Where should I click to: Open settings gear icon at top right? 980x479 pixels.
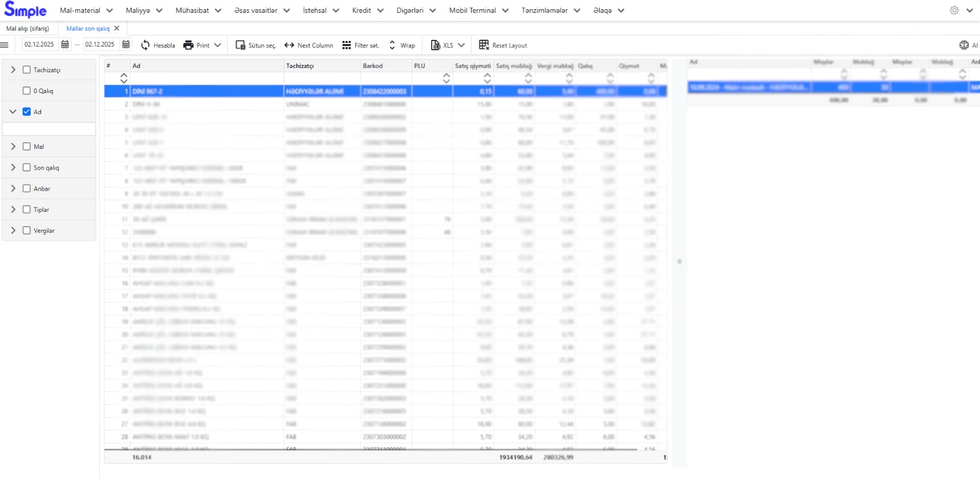click(954, 10)
